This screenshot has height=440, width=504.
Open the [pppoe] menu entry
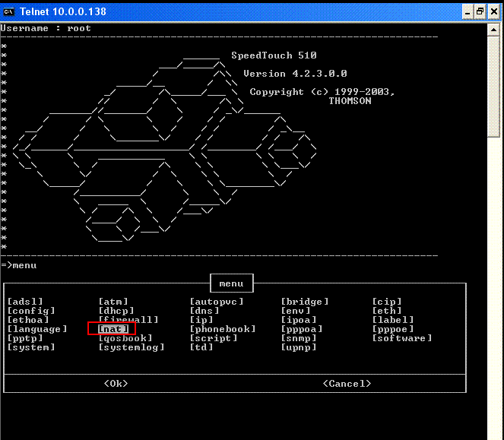click(x=393, y=329)
